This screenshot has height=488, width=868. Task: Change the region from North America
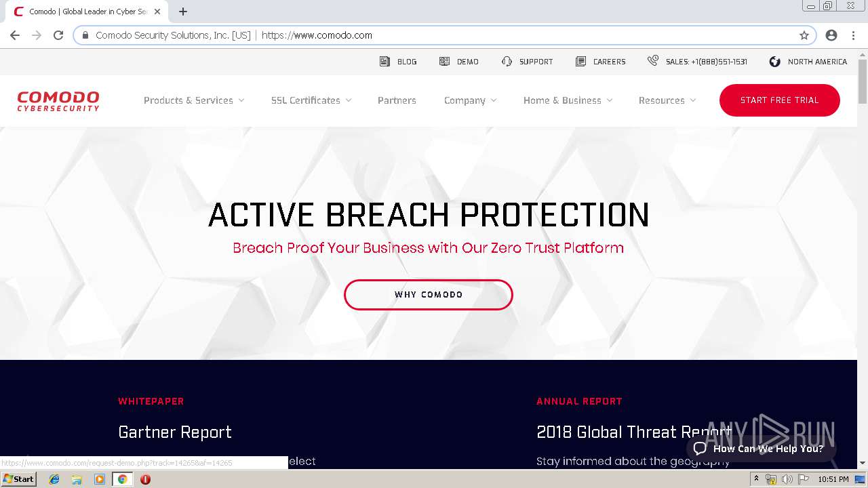tap(817, 62)
